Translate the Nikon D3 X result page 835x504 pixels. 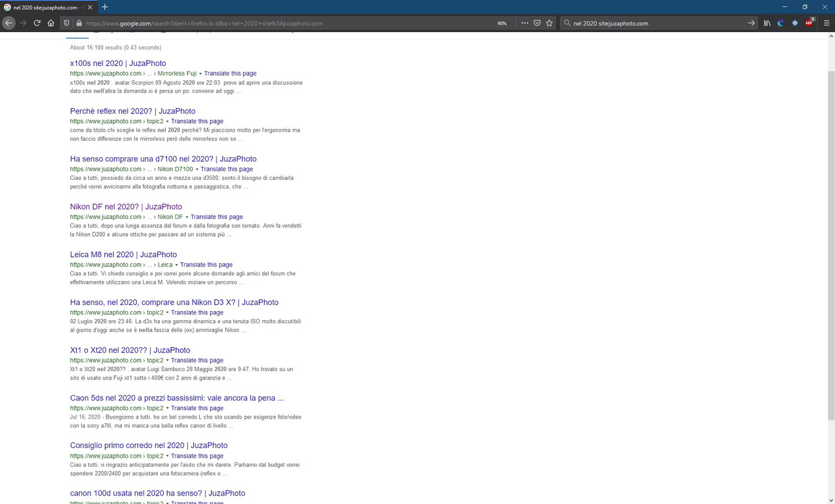pyautogui.click(x=197, y=312)
